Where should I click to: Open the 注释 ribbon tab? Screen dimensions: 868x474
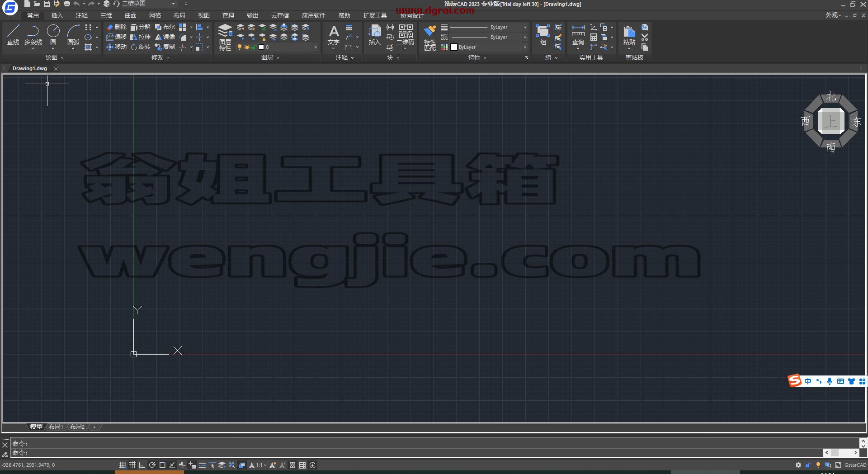[x=82, y=15]
